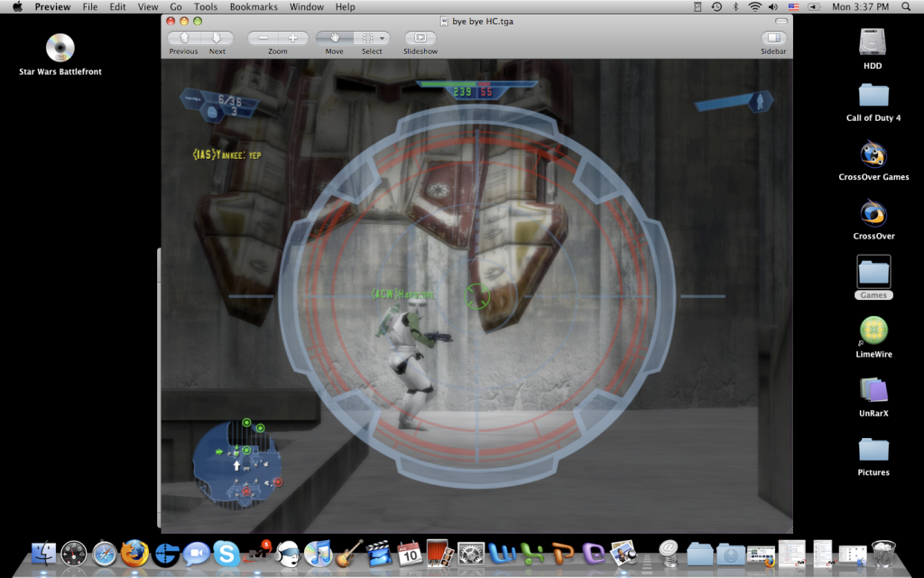Launch Firefox from the dock

click(134, 554)
